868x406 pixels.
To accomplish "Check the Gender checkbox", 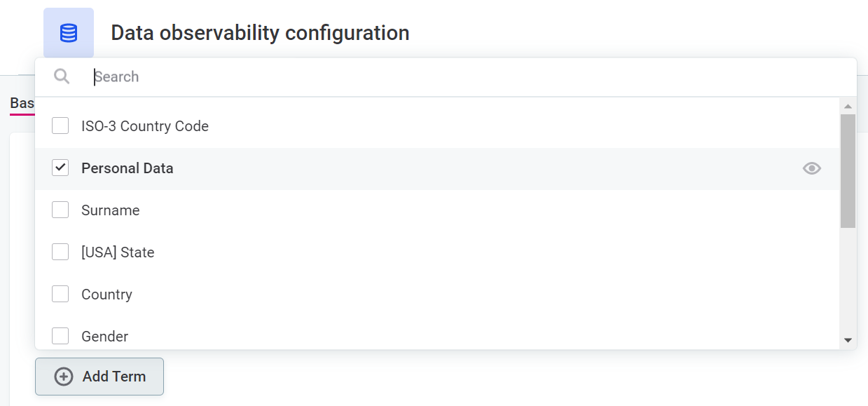I will (60, 337).
